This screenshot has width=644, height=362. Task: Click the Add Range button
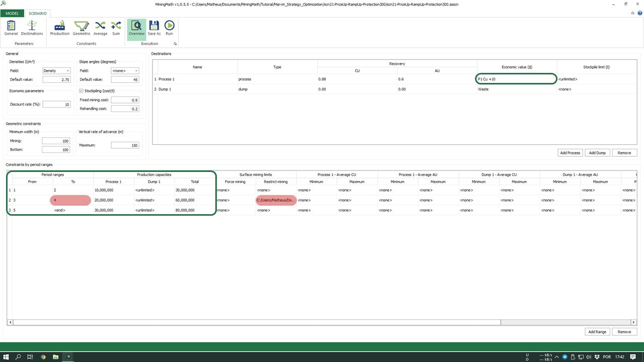(597, 332)
